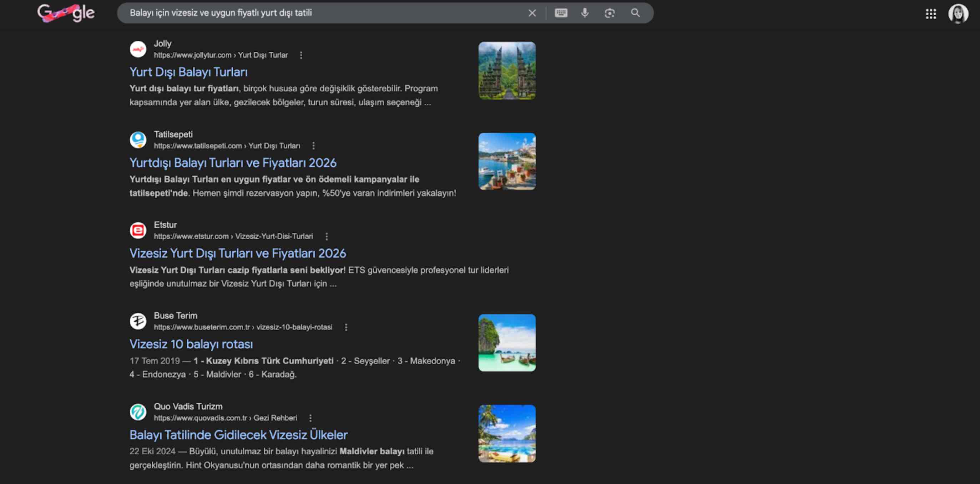Open more options for Tatilsepeti result
This screenshot has height=484, width=980.
coord(313,146)
